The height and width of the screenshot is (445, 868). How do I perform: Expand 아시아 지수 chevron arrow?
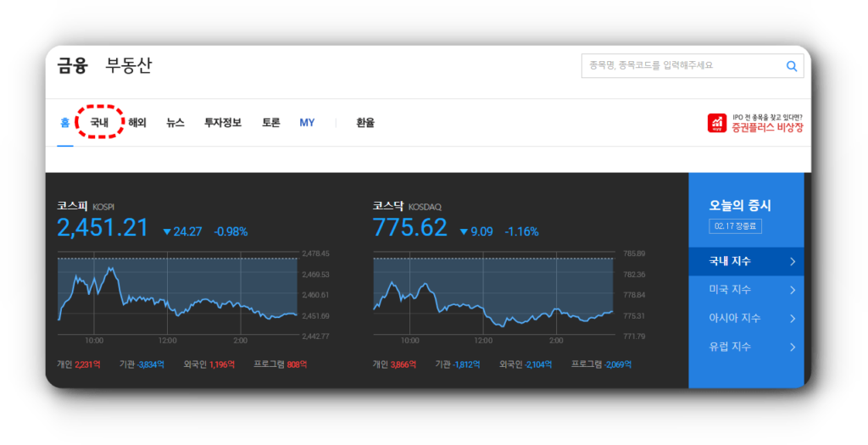click(793, 318)
